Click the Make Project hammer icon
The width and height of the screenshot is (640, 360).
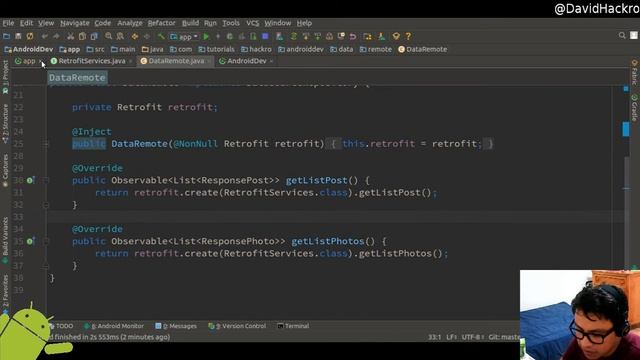[161, 36]
